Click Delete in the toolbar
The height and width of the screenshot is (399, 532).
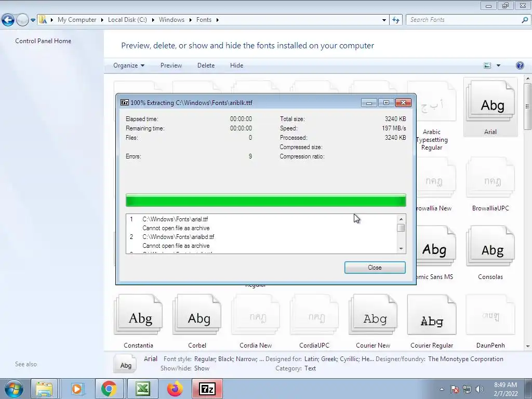click(x=206, y=65)
